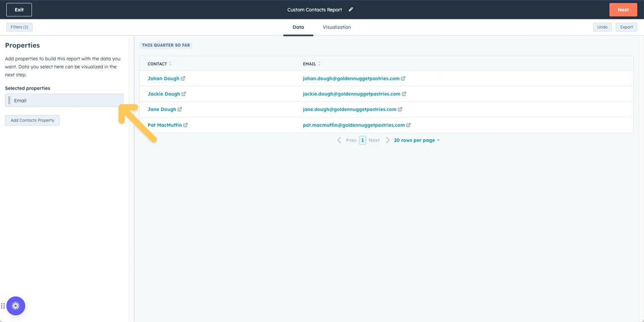The height and width of the screenshot is (322, 644).
Task: Sort the table by the CONTACT column arrows
Action: pos(170,63)
